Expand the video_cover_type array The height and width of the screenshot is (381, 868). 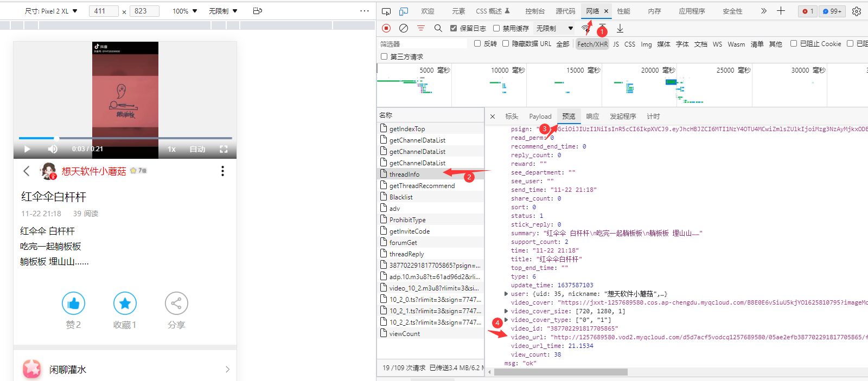[506, 320]
